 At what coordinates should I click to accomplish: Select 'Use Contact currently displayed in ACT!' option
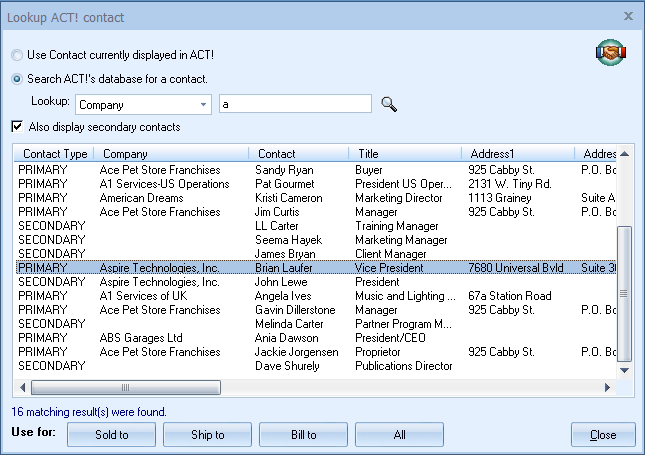click(x=17, y=55)
